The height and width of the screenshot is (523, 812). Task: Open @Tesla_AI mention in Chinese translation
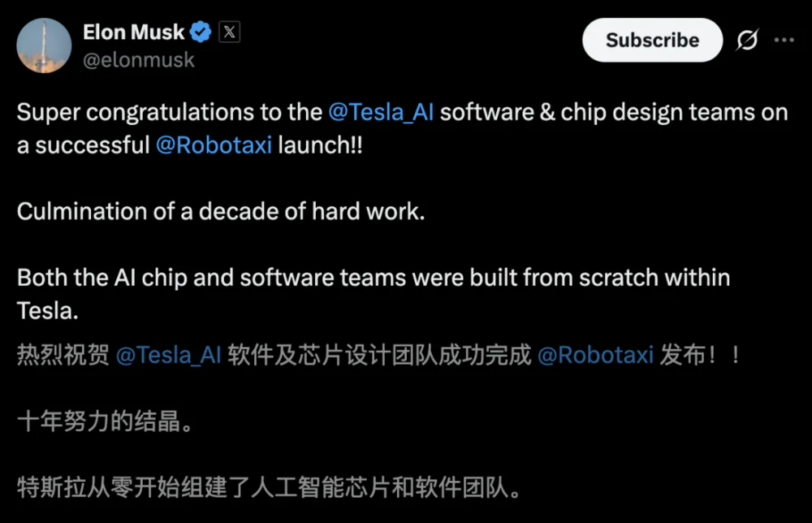point(169,356)
